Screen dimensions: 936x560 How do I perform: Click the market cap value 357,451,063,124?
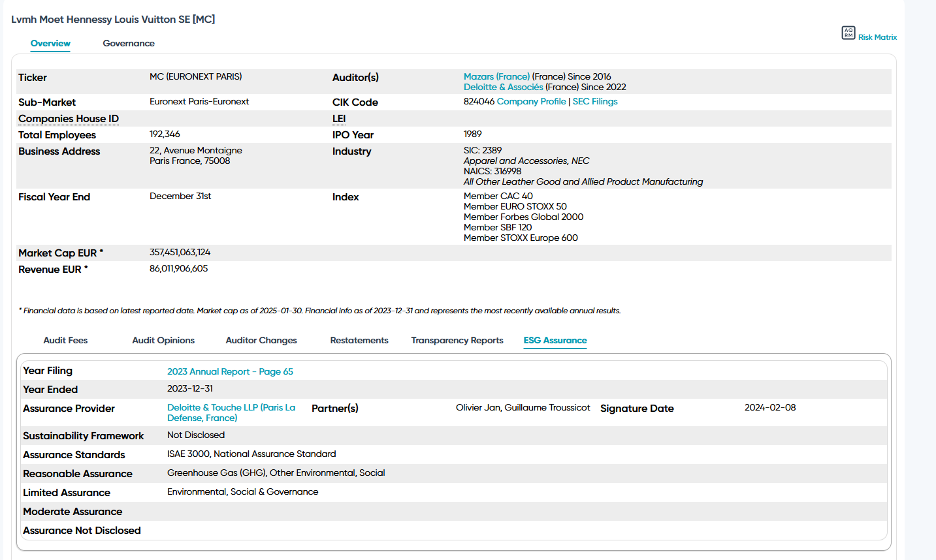click(x=180, y=252)
